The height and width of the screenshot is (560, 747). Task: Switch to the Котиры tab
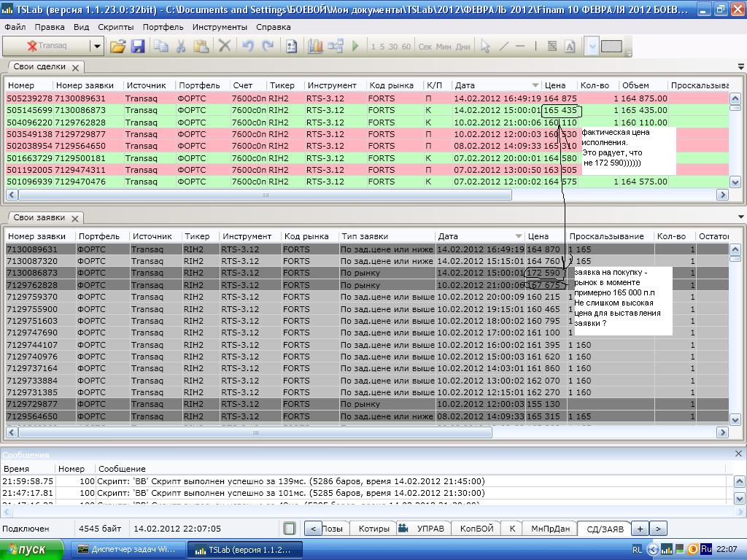[x=373, y=529]
